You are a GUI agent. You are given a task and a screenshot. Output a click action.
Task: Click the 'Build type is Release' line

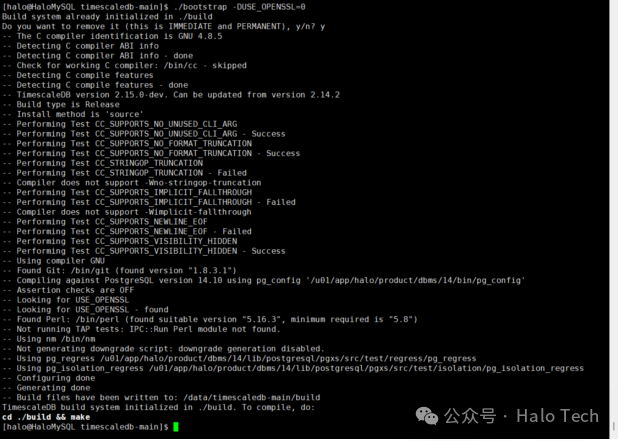click(x=61, y=105)
